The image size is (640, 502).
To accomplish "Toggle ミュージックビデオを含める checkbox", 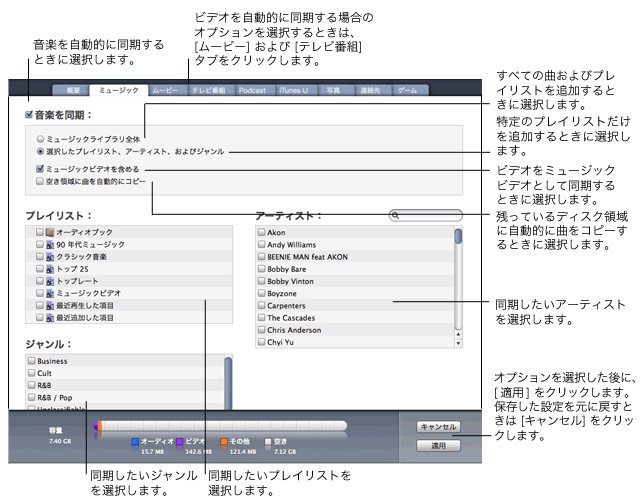I will coord(40,169).
